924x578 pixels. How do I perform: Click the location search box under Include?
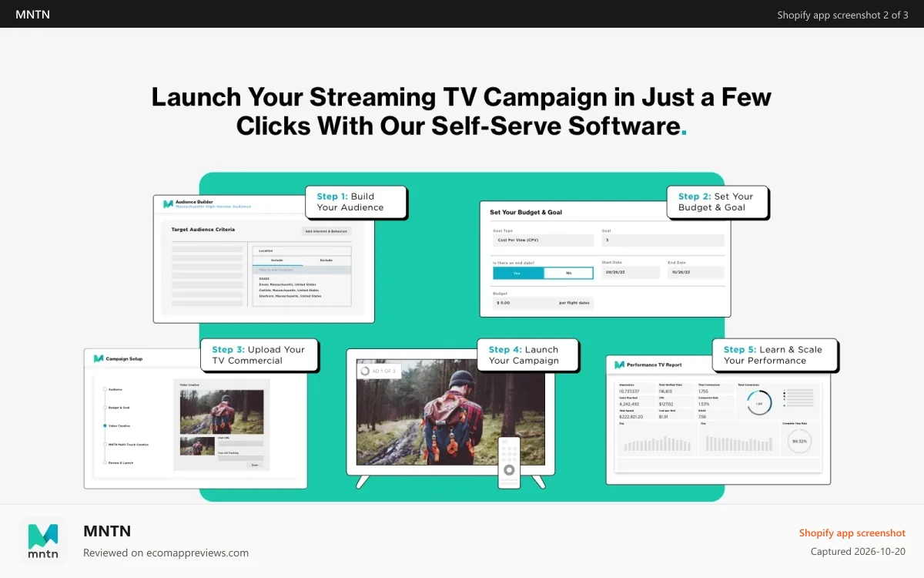[x=302, y=270]
